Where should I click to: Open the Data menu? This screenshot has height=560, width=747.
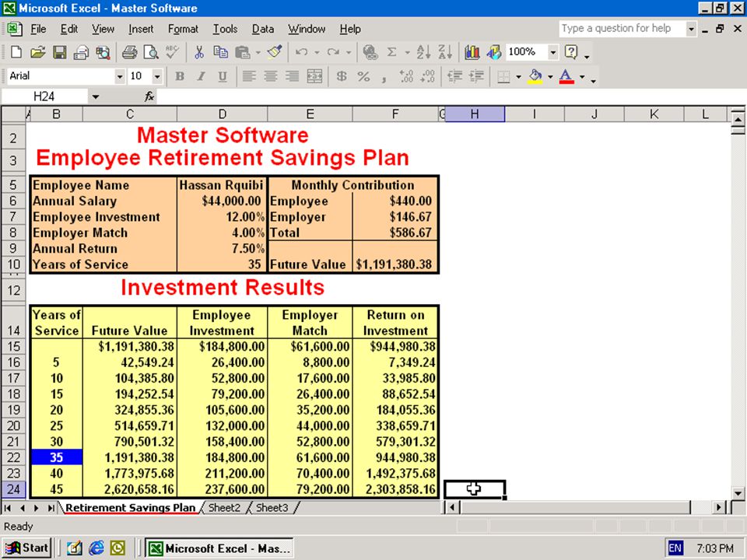(x=263, y=29)
